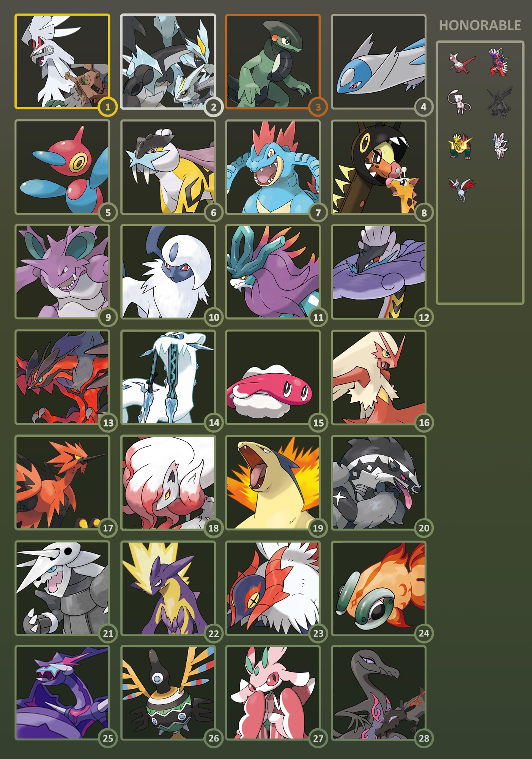532x759 pixels.
Task: Click the Salazzle tile numbered 28
Action: (378, 693)
